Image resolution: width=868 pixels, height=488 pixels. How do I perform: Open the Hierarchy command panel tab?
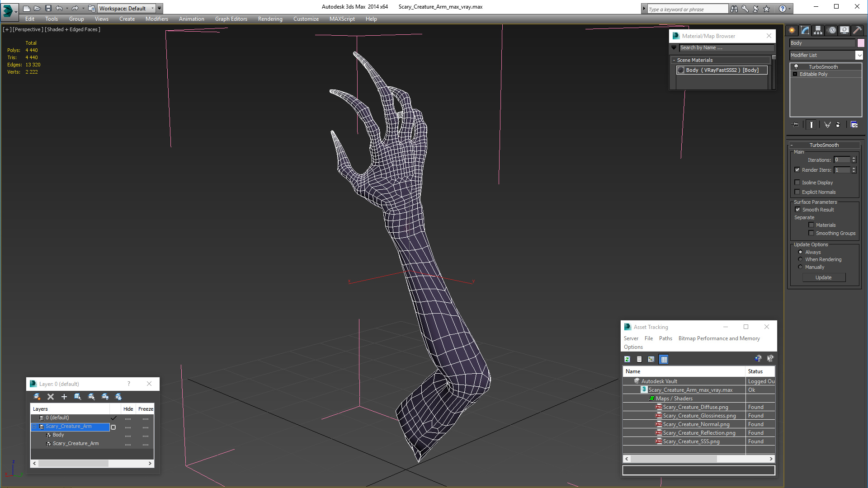pyautogui.click(x=818, y=30)
